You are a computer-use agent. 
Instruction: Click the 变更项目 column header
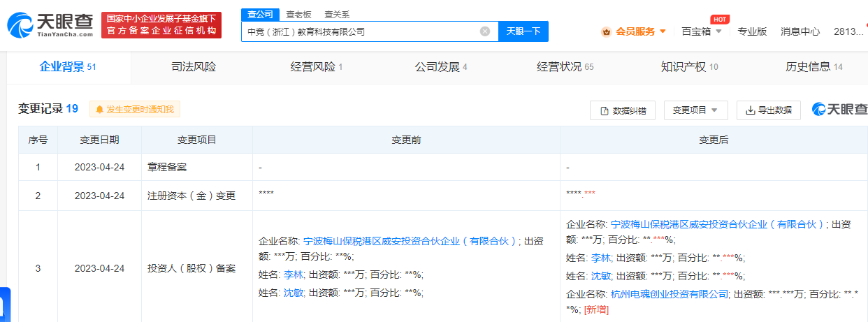(197, 140)
